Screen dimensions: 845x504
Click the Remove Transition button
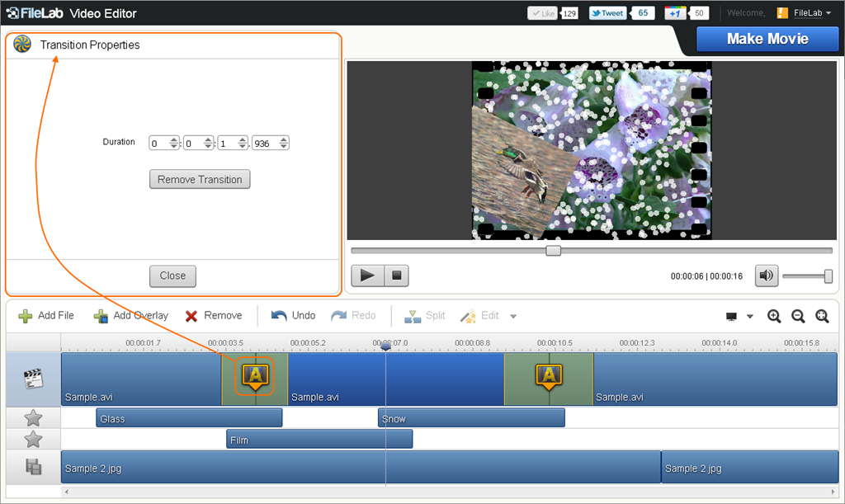[x=199, y=179]
